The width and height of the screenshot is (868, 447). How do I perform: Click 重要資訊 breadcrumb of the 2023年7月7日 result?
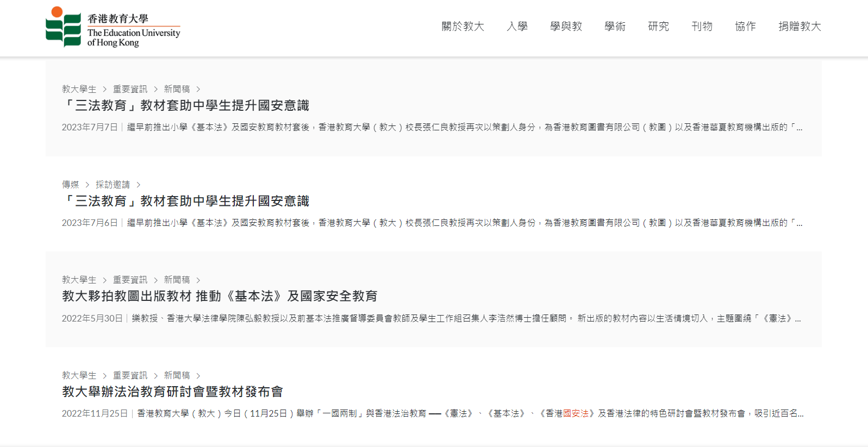coord(130,89)
